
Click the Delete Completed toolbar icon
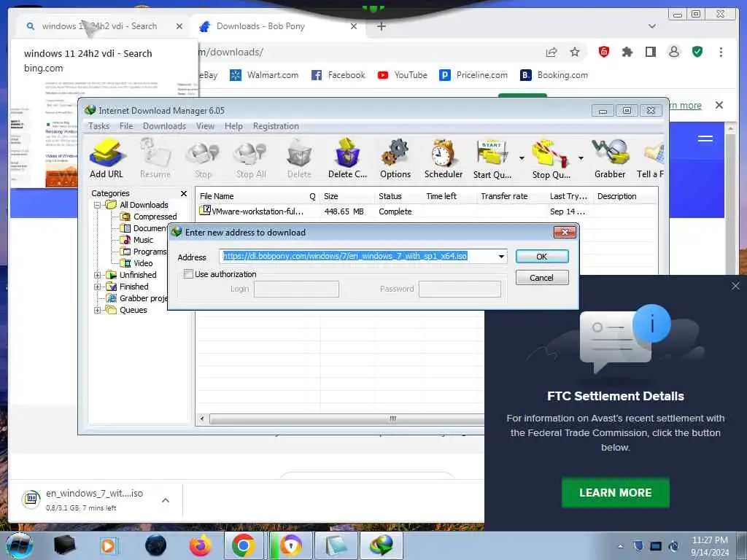pyautogui.click(x=347, y=158)
